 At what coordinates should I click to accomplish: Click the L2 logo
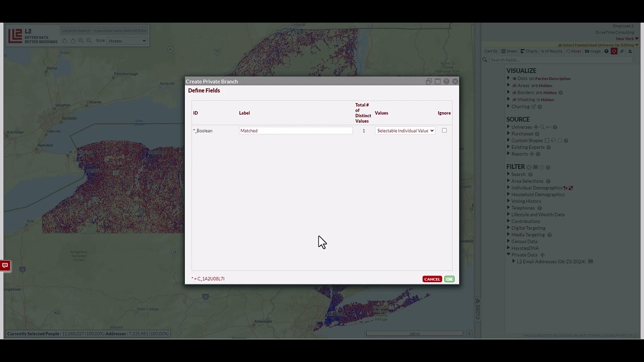(x=16, y=36)
